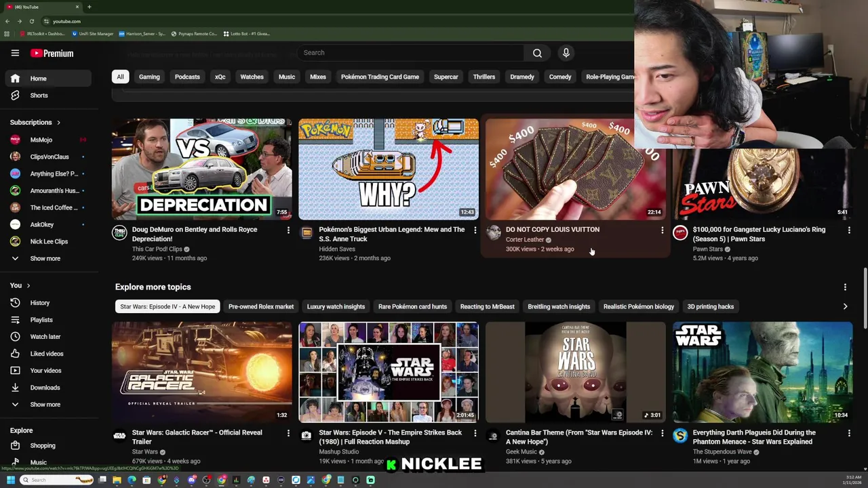Viewport: 868px width, 488px height.
Task: Choose the Realistic Pokémon biology topic
Action: (x=639, y=306)
